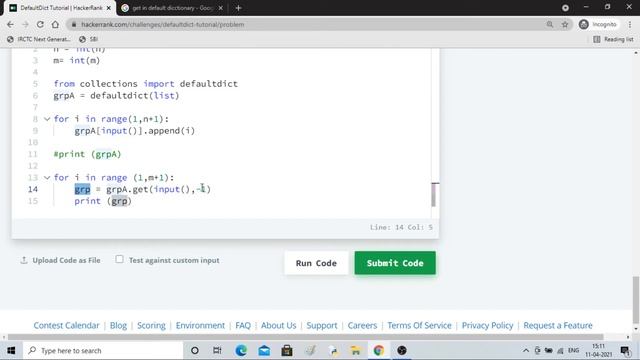Bookmark this page with the star icon
Image resolution: width=640 pixels, height=360 pixels.
click(565, 24)
